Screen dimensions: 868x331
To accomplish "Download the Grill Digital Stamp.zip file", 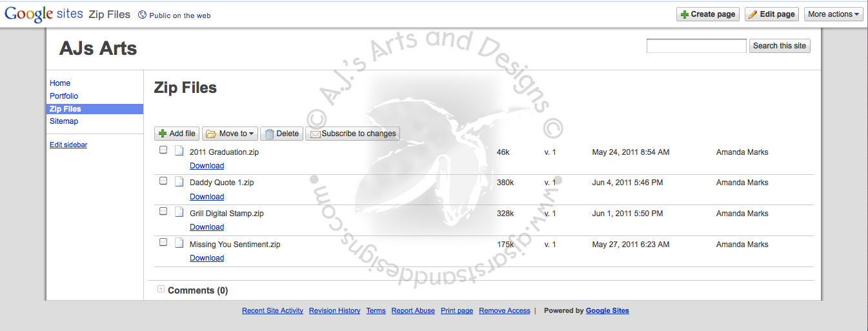I will click(207, 227).
